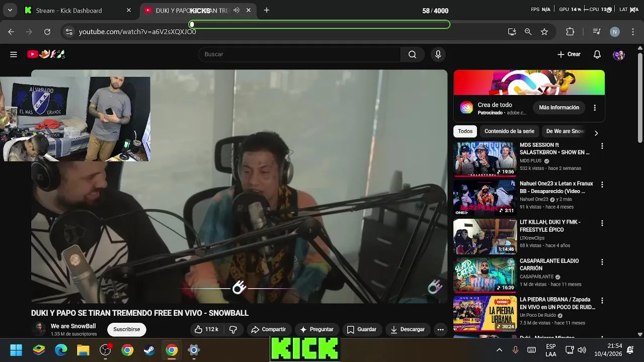Open Chrome extensions puzzle icon
Viewport: 644px width, 362px height.
[x=570, y=32]
